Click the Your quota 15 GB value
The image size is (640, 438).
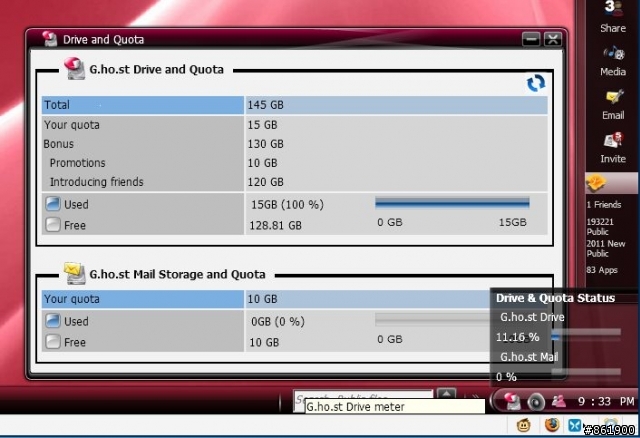(x=262, y=125)
